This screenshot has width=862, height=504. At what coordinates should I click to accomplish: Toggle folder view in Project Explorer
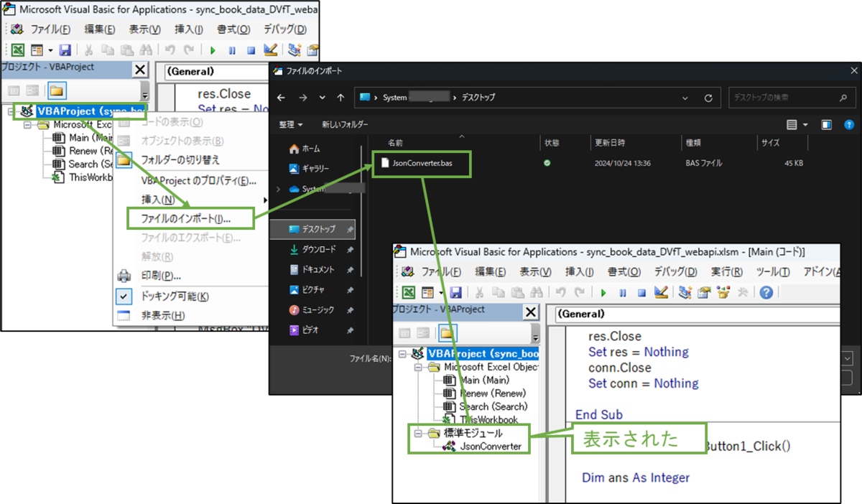447,332
